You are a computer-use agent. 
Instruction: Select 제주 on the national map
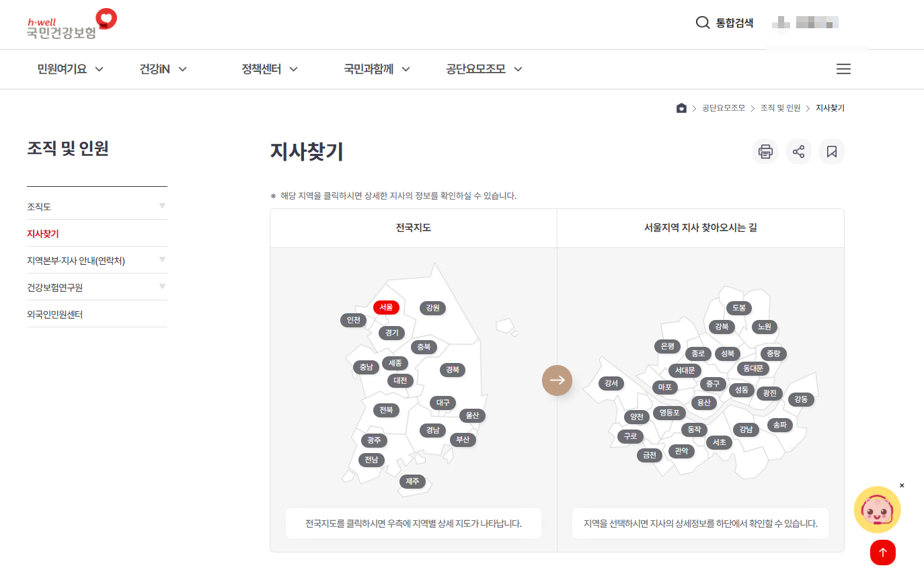tap(412, 481)
